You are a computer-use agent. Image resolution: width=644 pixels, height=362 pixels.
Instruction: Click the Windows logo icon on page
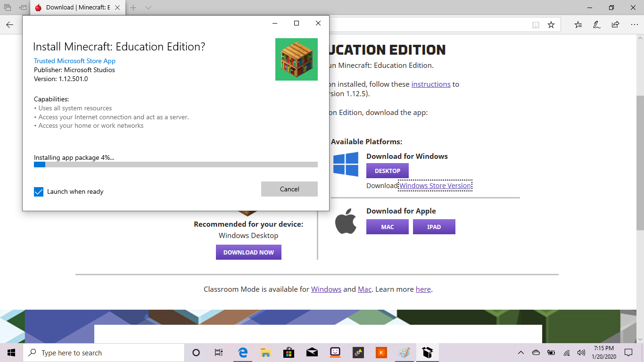pos(346,164)
